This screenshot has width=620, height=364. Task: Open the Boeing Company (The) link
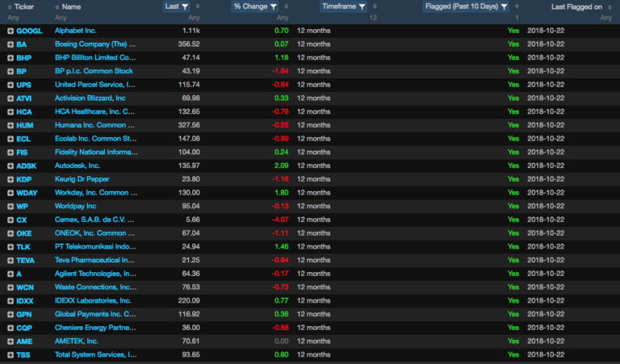(x=95, y=44)
